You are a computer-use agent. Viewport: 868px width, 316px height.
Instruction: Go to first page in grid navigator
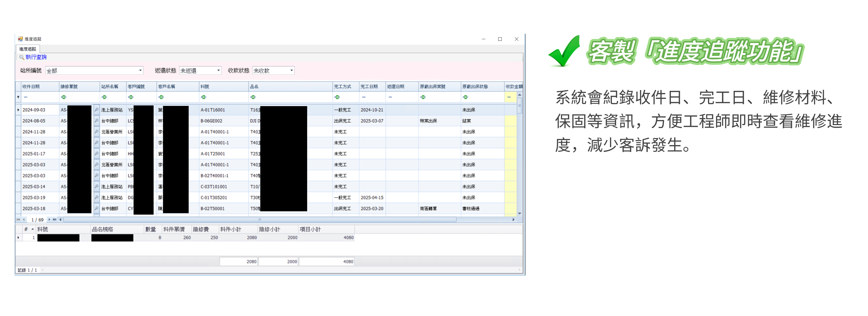tap(18, 220)
